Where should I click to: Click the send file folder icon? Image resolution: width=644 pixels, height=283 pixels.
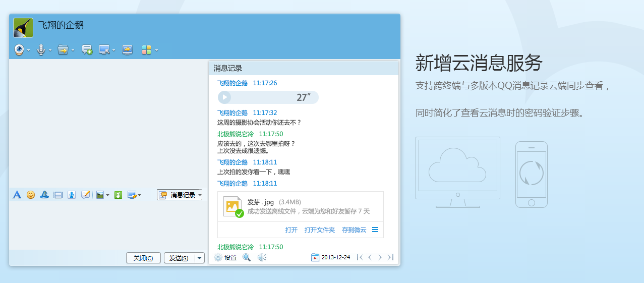(x=63, y=49)
